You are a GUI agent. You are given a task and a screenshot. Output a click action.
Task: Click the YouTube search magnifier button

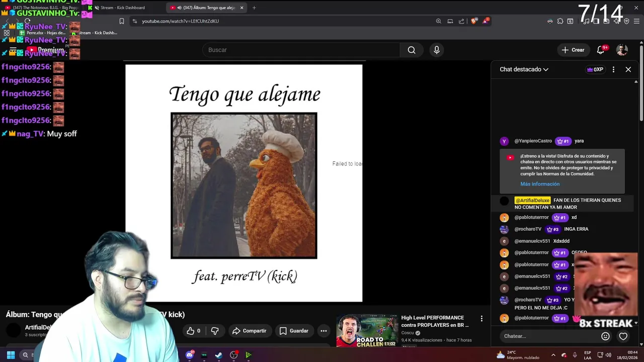click(412, 50)
